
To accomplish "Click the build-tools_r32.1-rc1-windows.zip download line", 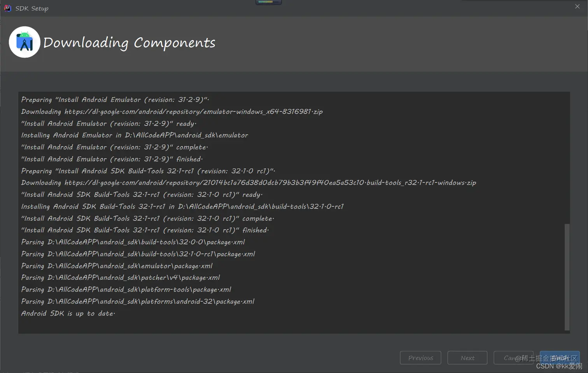I will pyautogui.click(x=248, y=183).
